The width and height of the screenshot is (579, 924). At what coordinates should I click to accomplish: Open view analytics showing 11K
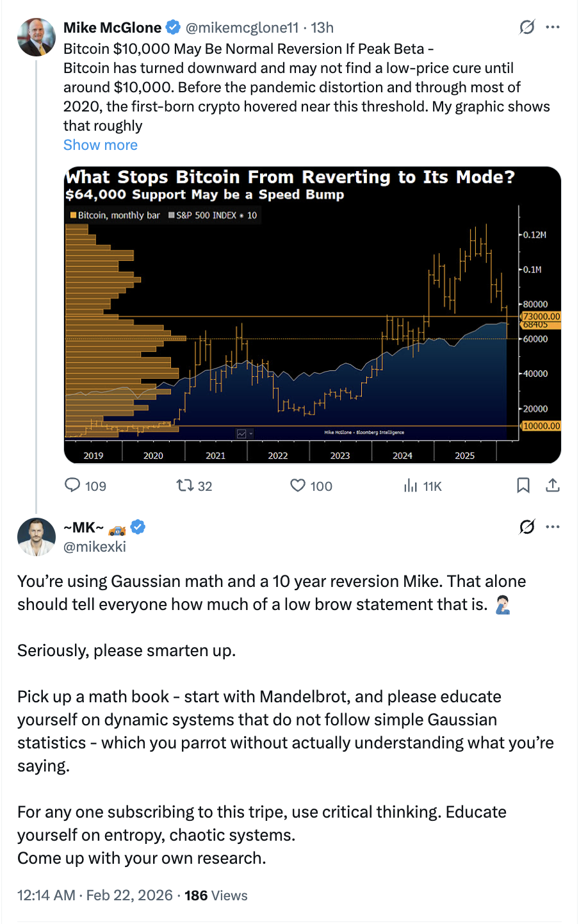(x=411, y=486)
